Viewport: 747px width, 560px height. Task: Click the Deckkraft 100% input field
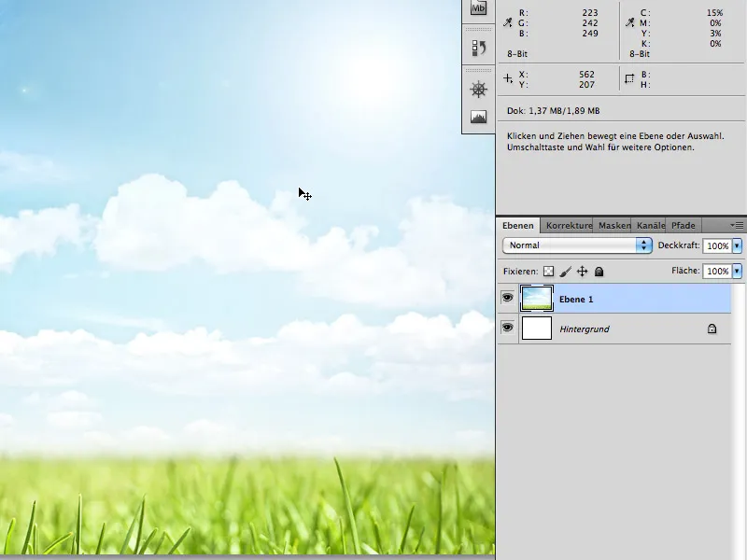point(717,245)
